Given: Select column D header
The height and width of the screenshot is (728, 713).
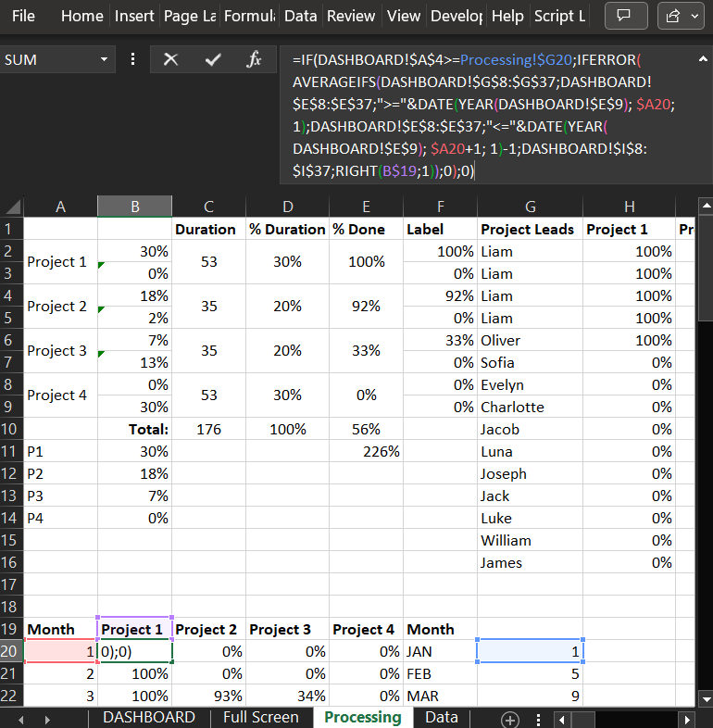Looking at the screenshot, I should (287, 207).
